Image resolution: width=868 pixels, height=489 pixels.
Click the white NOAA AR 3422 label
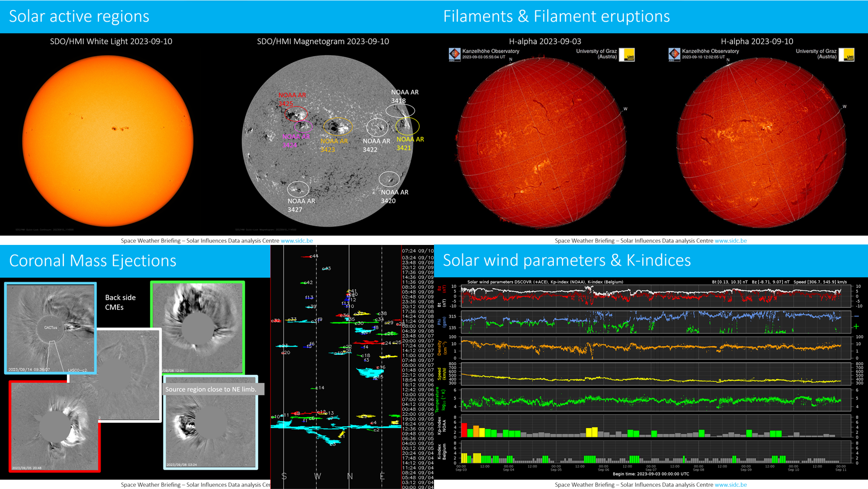pos(376,145)
